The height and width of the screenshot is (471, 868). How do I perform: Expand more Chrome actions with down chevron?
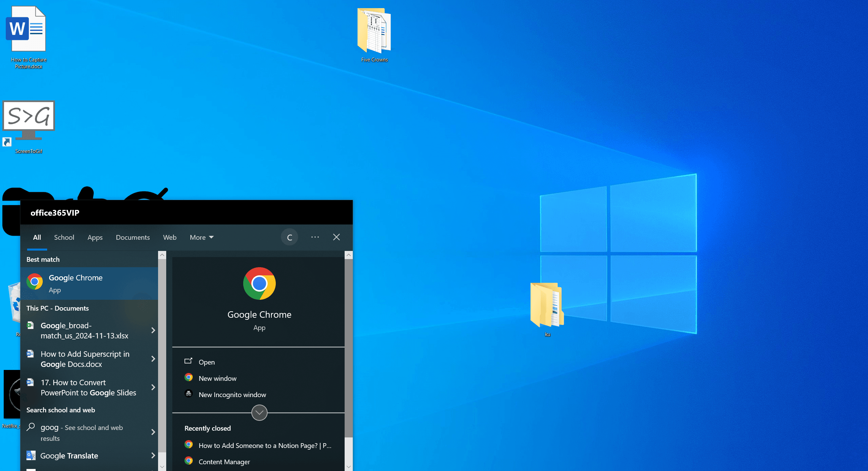(259, 413)
